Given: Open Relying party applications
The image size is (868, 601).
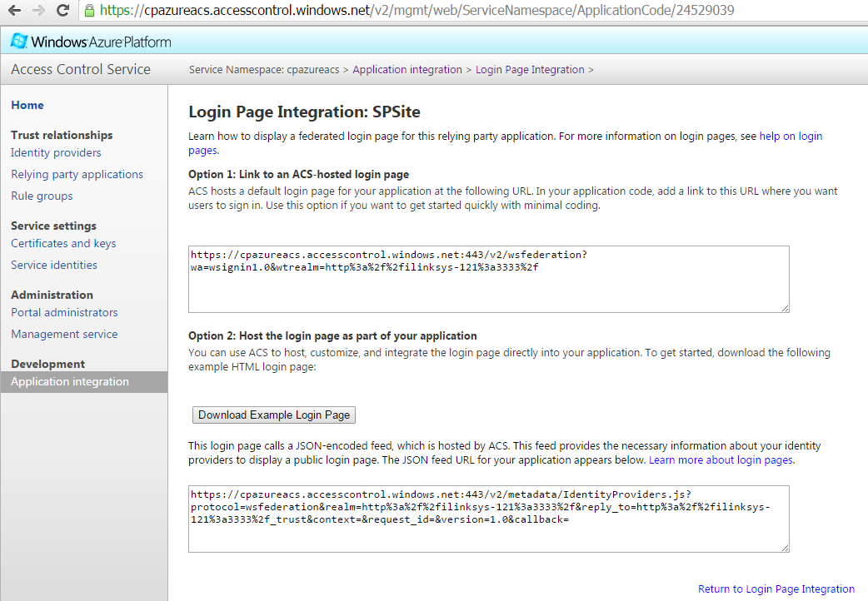Looking at the screenshot, I should coord(77,174).
